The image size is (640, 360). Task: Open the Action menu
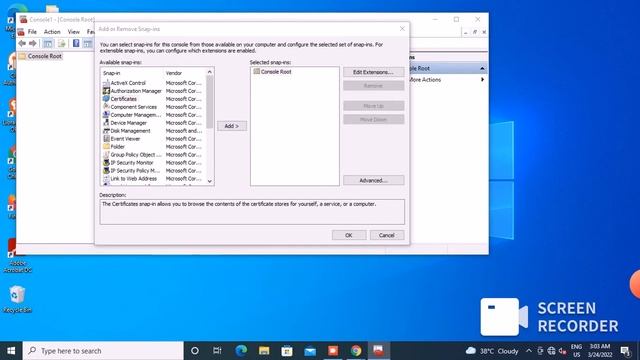52,32
